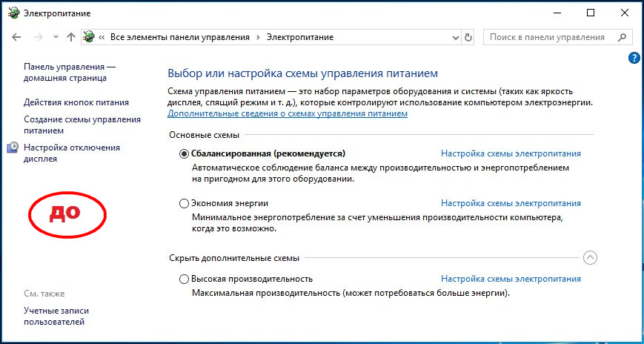
Task: Click the refresh button in address bar
Action: (x=468, y=37)
